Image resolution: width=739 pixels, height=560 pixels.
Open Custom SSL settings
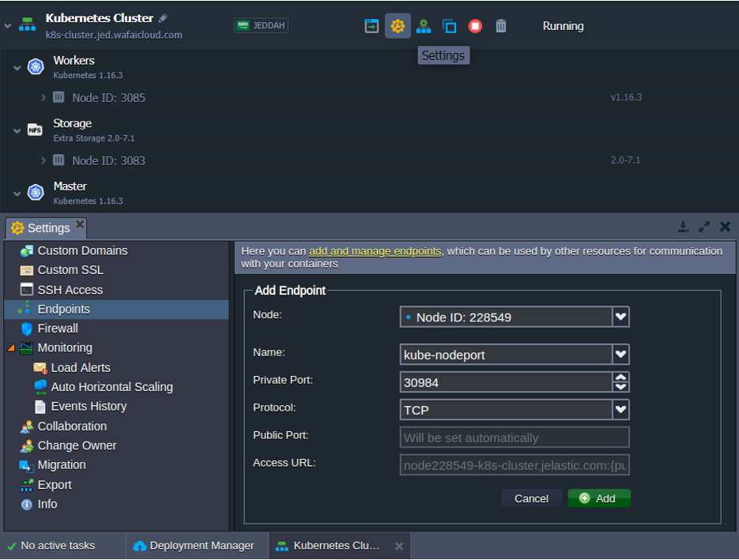[x=70, y=270]
